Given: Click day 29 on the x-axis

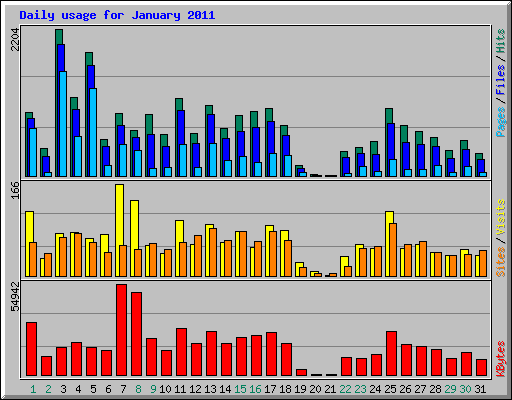Looking at the screenshot, I should pos(450,389).
